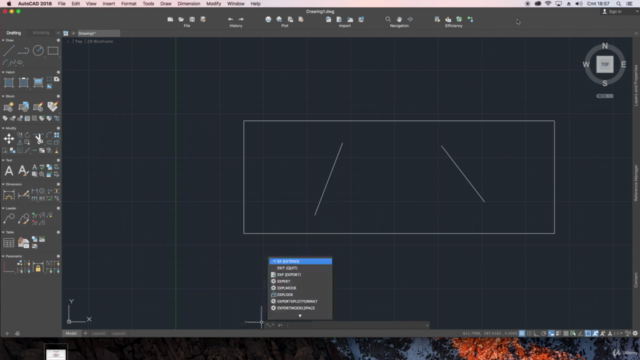Collapse the Leader panel section

[3, 208]
